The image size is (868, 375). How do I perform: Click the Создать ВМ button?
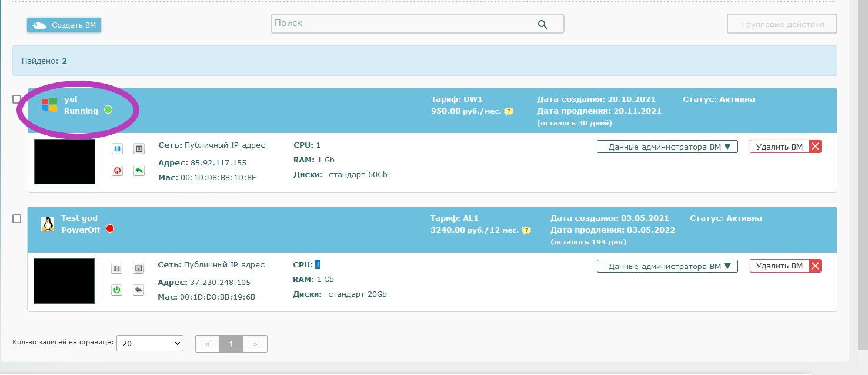[x=64, y=25]
